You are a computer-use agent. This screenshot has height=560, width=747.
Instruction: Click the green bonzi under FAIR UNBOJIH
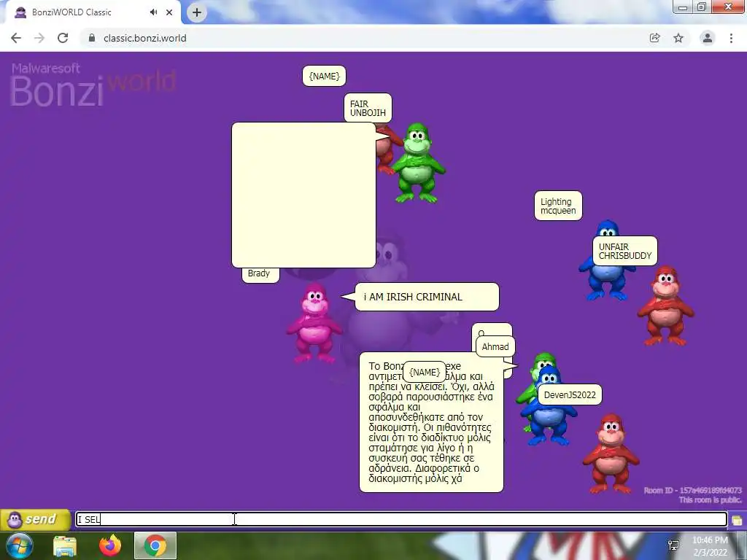coord(418,163)
